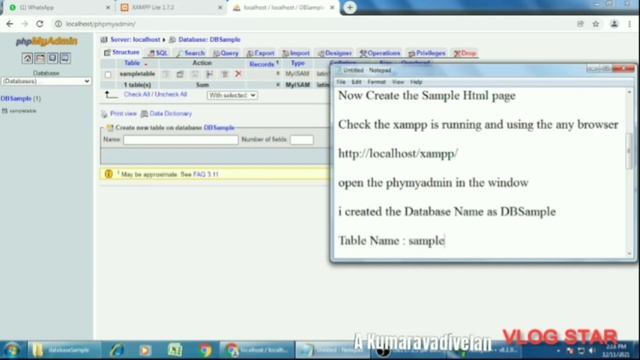Open the Database dropdown in the sidebar
This screenshot has width=640, height=360.
(46, 81)
